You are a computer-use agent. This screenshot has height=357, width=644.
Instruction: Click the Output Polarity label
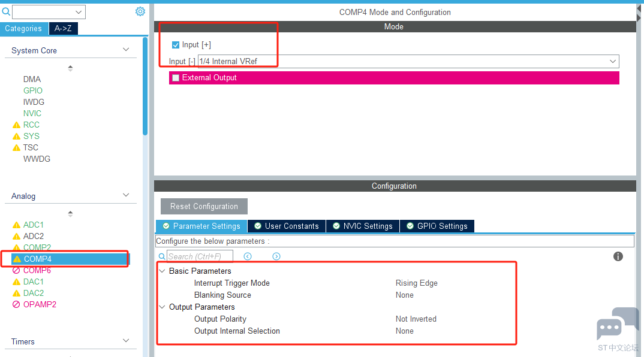click(x=221, y=319)
